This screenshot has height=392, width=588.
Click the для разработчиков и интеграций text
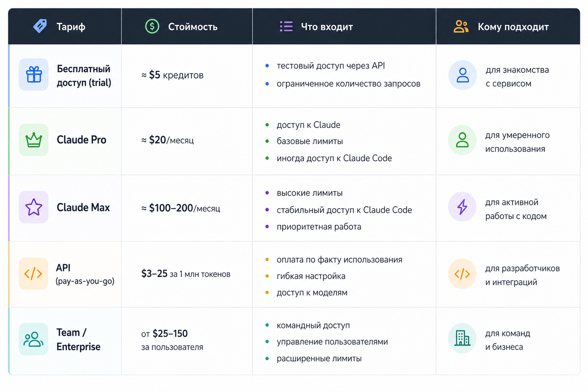[522, 275]
